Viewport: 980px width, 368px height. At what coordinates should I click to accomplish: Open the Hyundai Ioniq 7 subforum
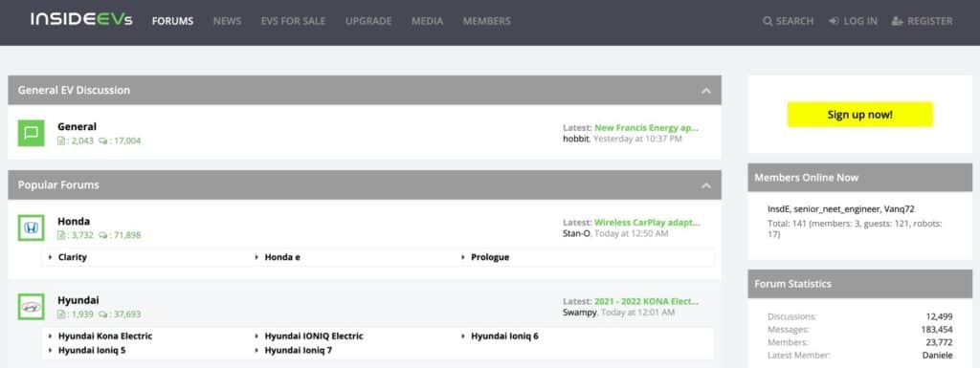coord(299,350)
